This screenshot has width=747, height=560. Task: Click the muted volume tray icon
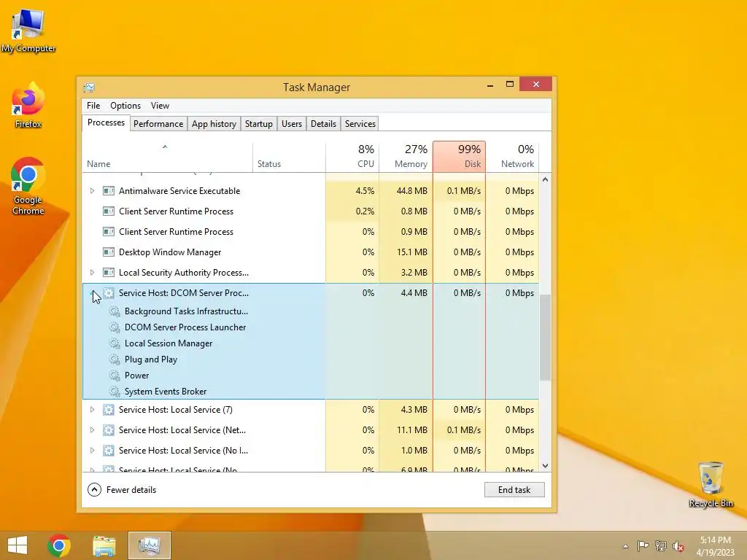point(678,546)
